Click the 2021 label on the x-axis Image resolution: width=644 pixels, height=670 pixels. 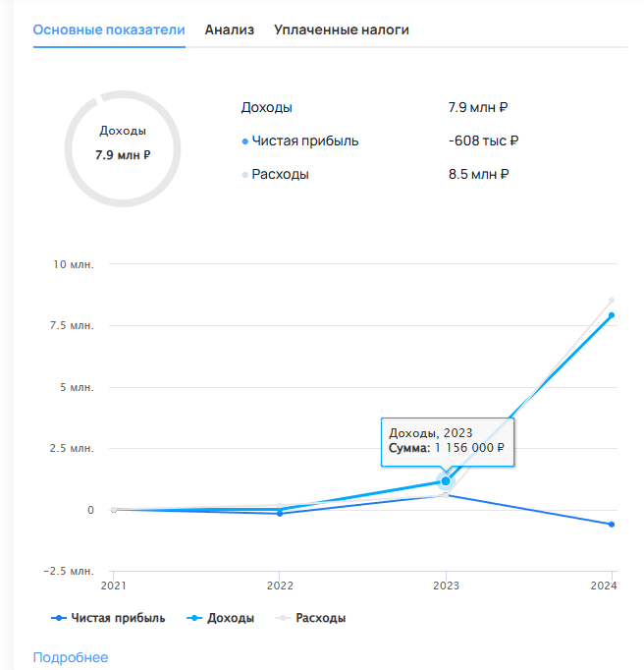point(114,586)
